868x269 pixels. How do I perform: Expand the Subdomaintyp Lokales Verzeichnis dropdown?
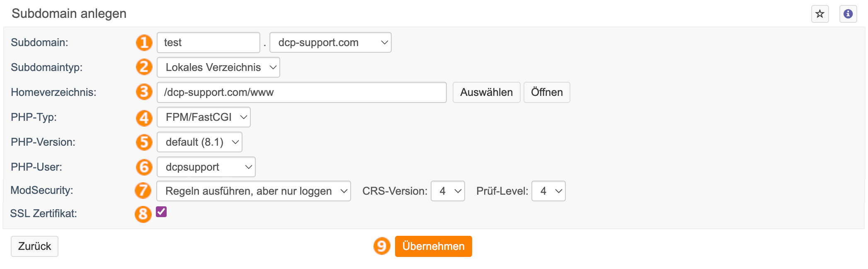218,67
